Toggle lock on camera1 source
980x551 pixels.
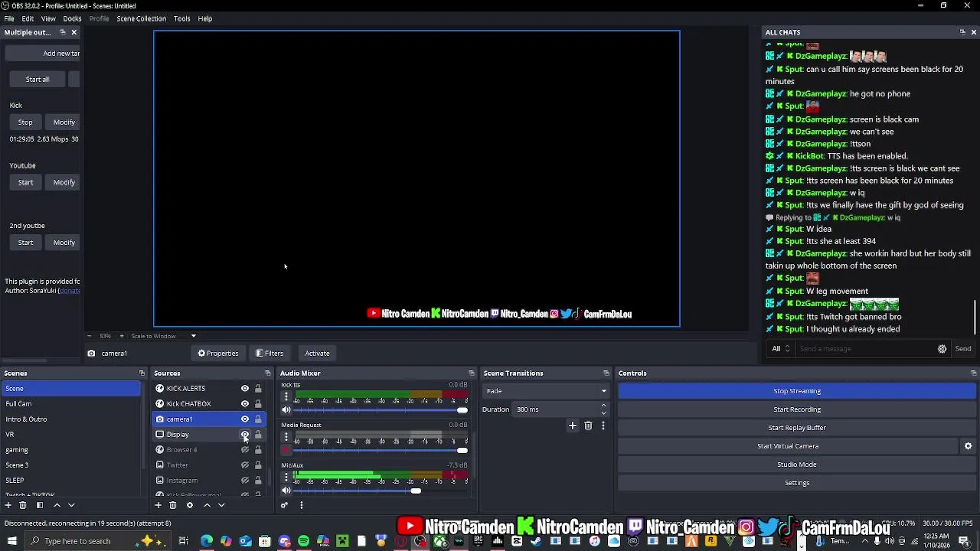(x=258, y=419)
